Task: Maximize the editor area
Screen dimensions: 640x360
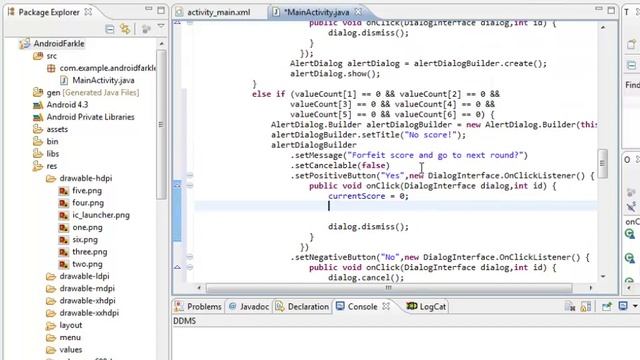Action: pyautogui.click(x=611, y=10)
